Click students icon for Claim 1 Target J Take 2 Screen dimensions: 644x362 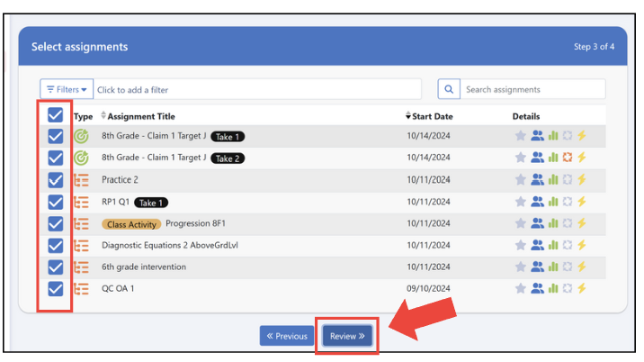point(537,158)
